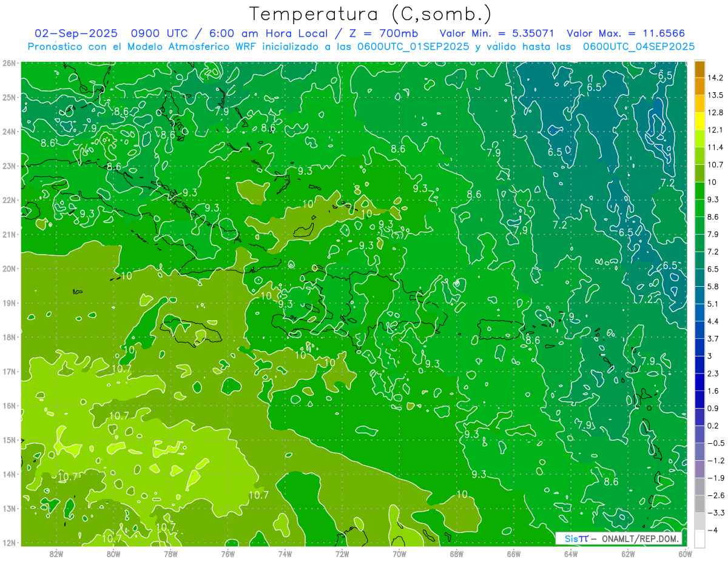Click the 15N latitude axis label
This screenshot has height=562, width=728.
pyautogui.click(x=8, y=440)
